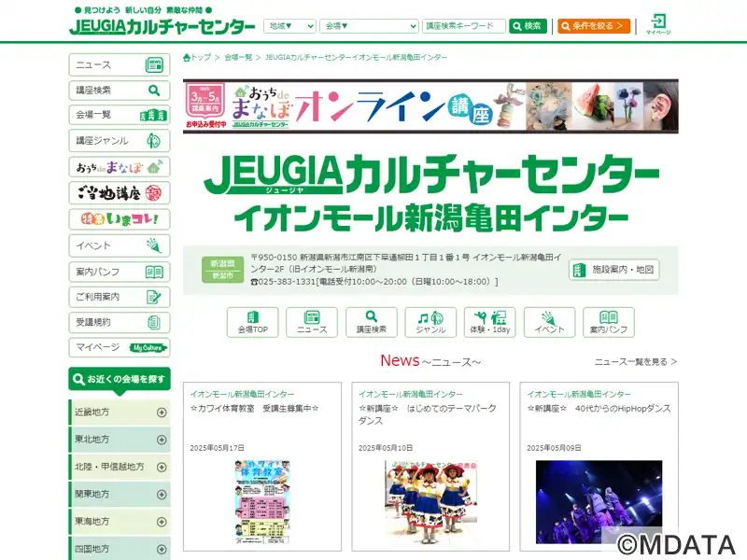Click the theme park dance children thumbnail
The width and height of the screenshot is (747, 560).
click(430, 501)
